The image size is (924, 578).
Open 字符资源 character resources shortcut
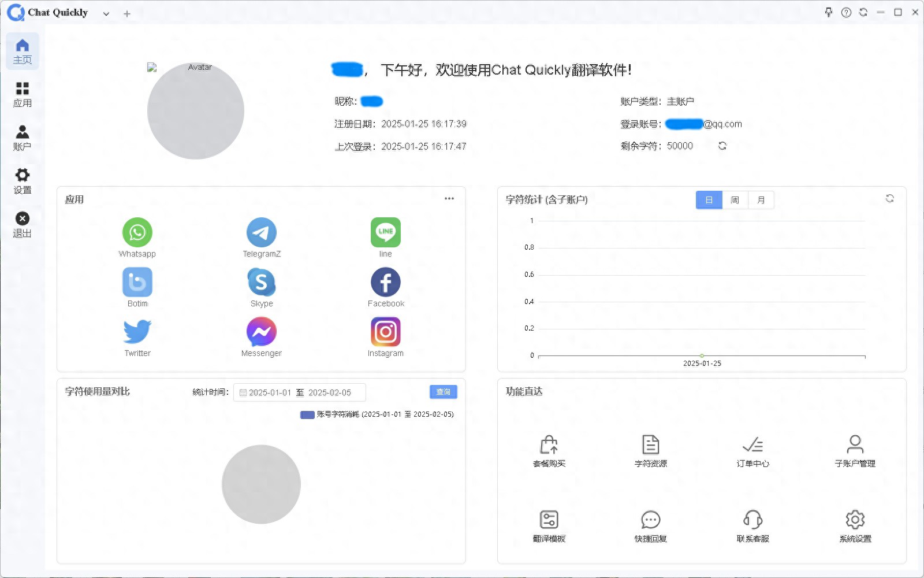(x=651, y=451)
